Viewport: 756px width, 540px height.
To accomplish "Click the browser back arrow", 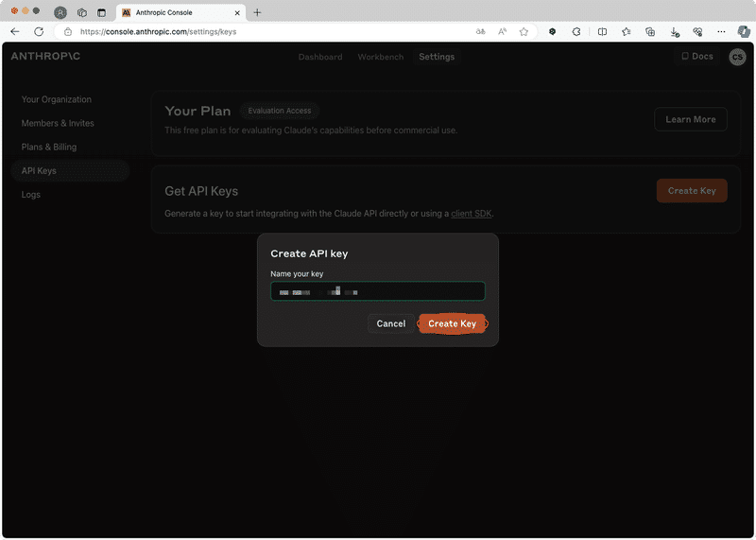I will pos(15,32).
